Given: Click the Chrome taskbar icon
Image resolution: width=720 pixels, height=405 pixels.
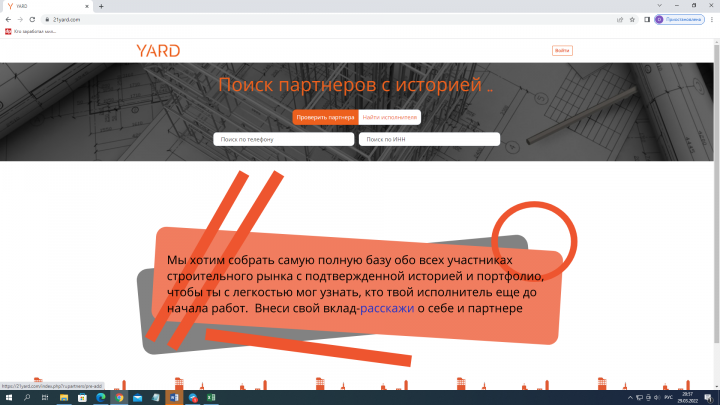Looking at the screenshot, I should click(119, 398).
